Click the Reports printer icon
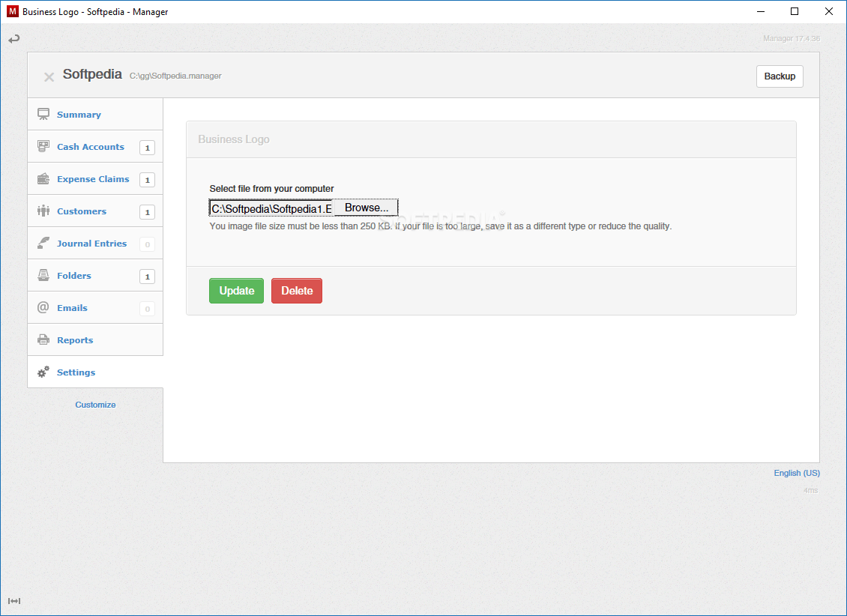Viewport: 847px width, 616px height. pyautogui.click(x=43, y=339)
